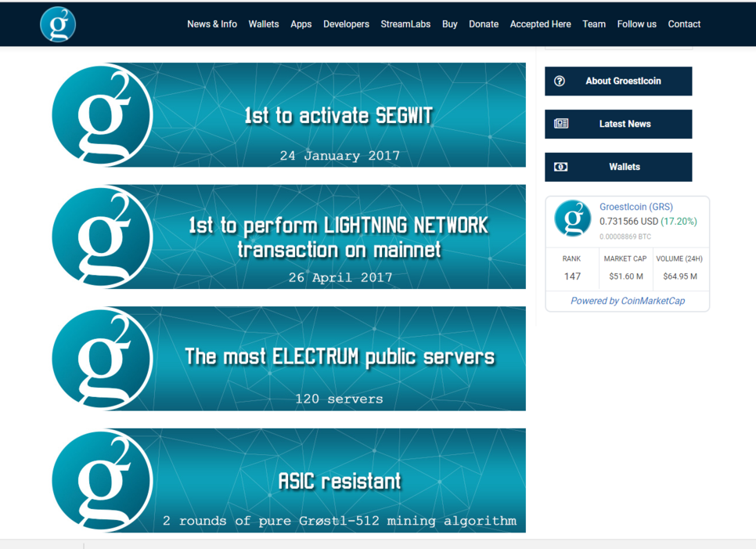Open the Wallets nav menu item
This screenshot has width=756, height=549.
pyautogui.click(x=263, y=24)
